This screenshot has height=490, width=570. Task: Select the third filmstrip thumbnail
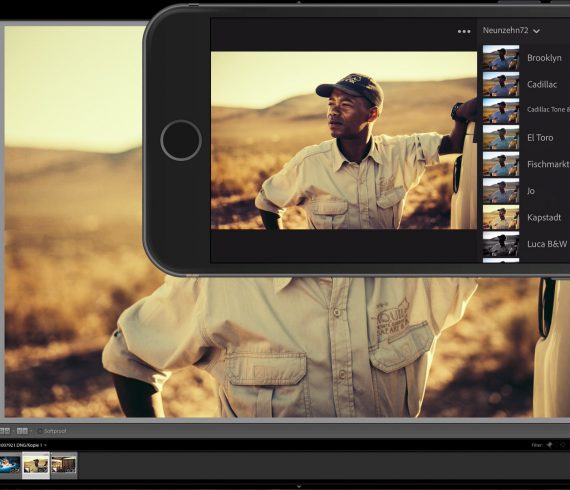[x=64, y=465]
